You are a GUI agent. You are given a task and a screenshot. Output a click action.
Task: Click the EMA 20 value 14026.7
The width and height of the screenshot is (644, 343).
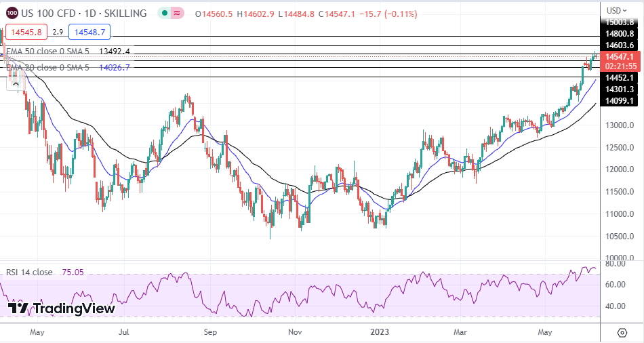tap(115, 67)
